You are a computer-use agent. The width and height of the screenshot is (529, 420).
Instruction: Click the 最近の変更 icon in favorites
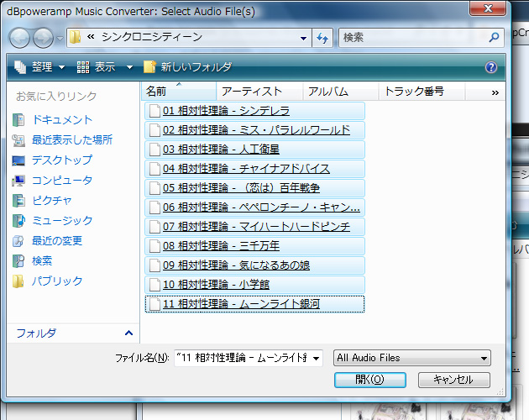pos(18,241)
